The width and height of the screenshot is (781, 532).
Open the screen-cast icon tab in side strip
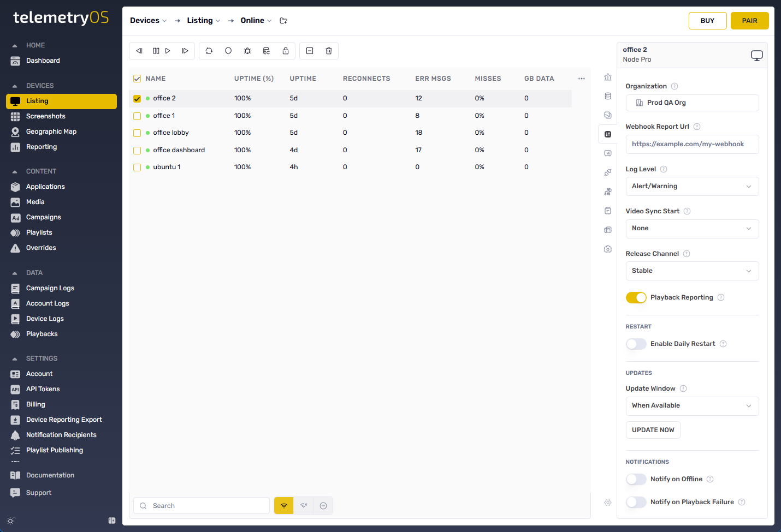(x=608, y=153)
